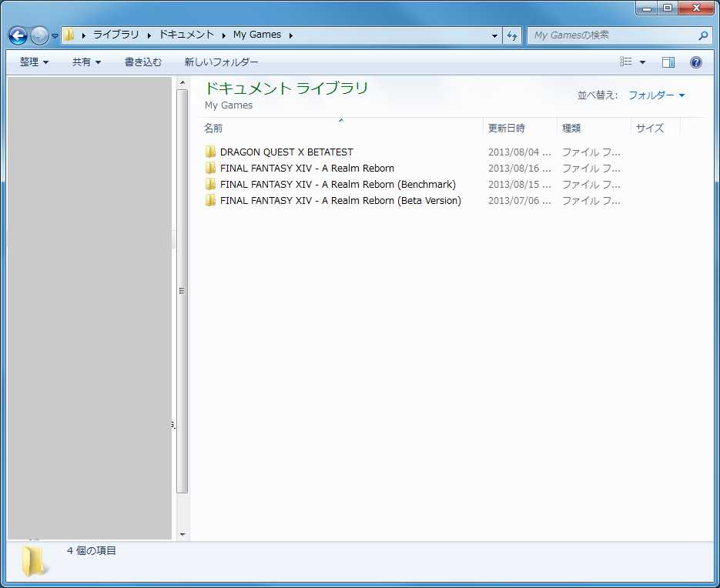
Task: Toggle the preview pane icon
Action: pos(668,62)
